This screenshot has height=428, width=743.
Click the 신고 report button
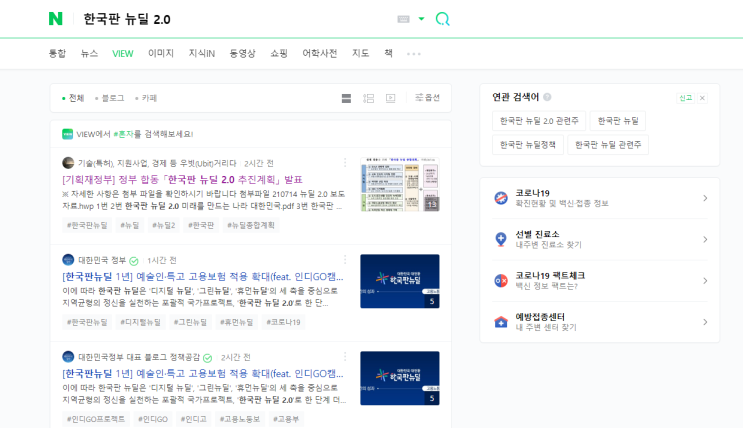(685, 98)
